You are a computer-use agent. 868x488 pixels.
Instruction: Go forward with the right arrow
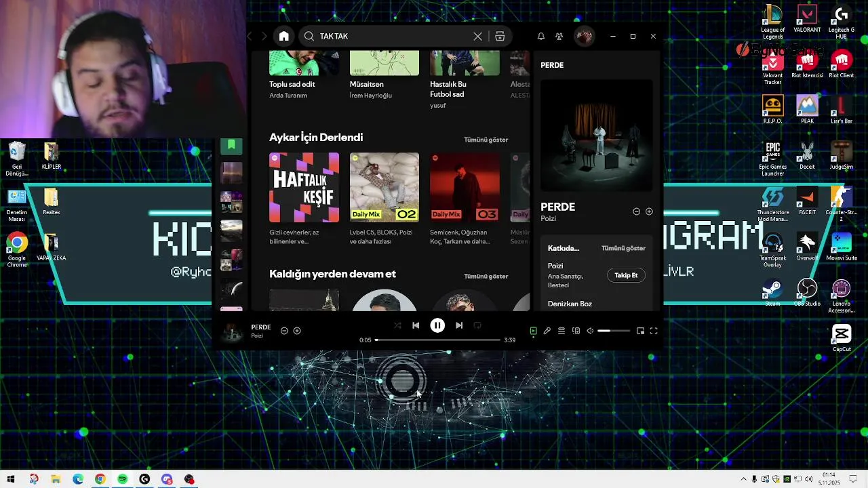coord(264,36)
